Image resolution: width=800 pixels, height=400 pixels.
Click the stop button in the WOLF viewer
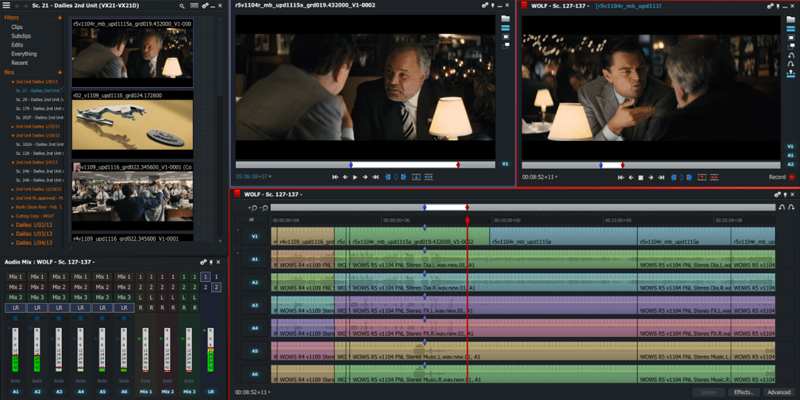tap(640, 177)
